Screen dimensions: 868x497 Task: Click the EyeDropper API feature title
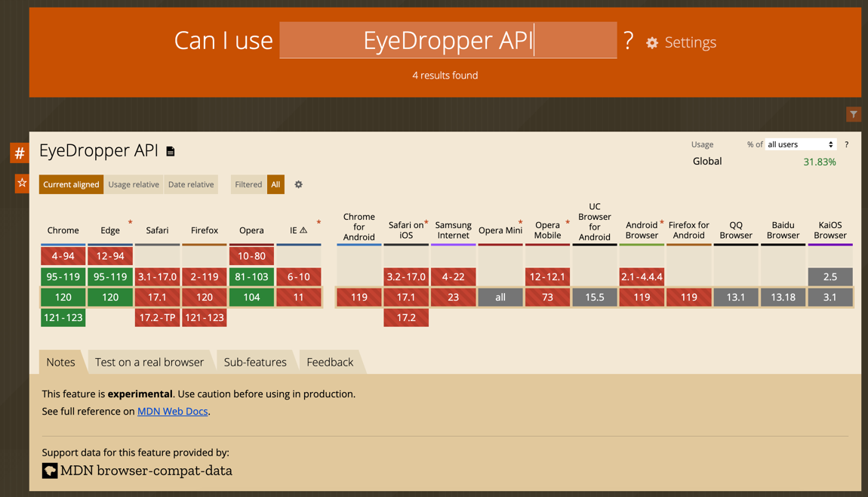click(x=99, y=151)
